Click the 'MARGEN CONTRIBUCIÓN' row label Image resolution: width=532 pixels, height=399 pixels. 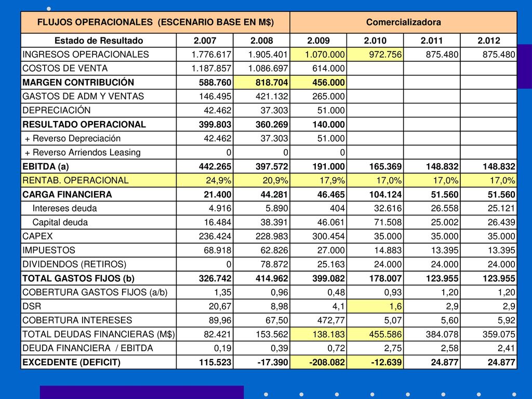pos(78,83)
